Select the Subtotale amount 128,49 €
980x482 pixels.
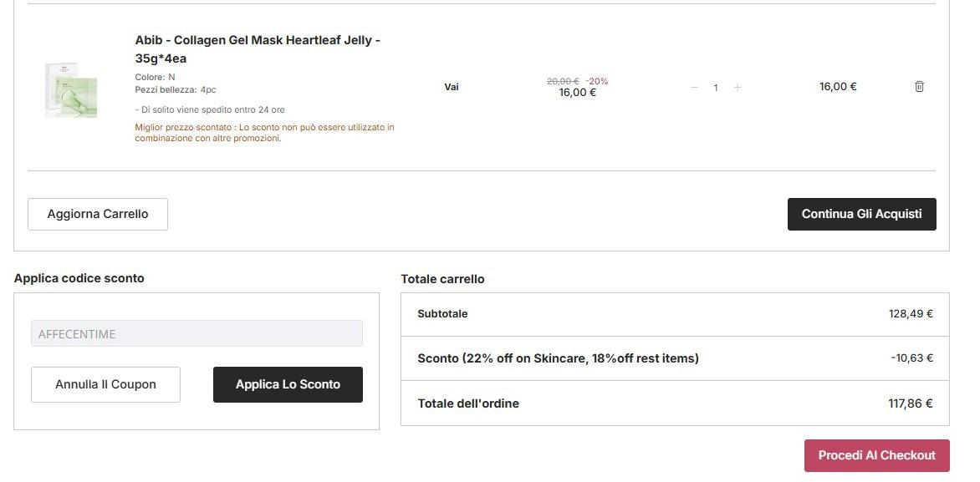point(911,314)
